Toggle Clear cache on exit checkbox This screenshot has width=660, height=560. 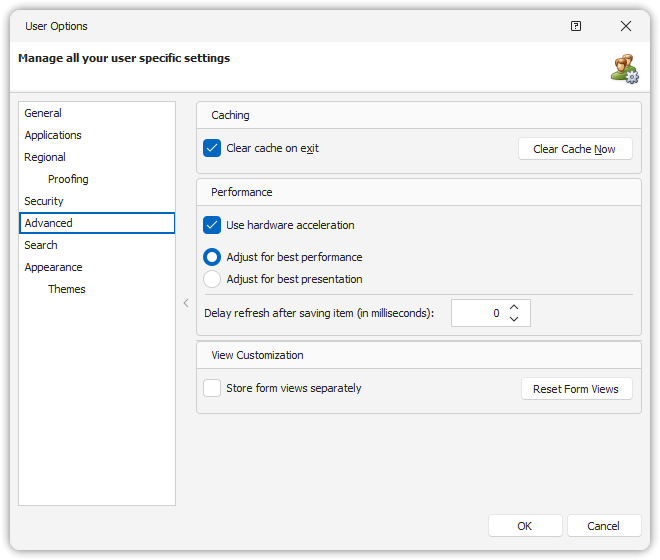coord(212,148)
